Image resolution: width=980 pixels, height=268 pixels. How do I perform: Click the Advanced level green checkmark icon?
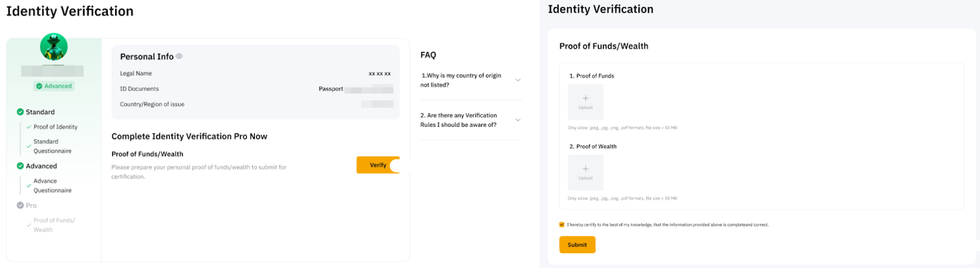(20, 166)
